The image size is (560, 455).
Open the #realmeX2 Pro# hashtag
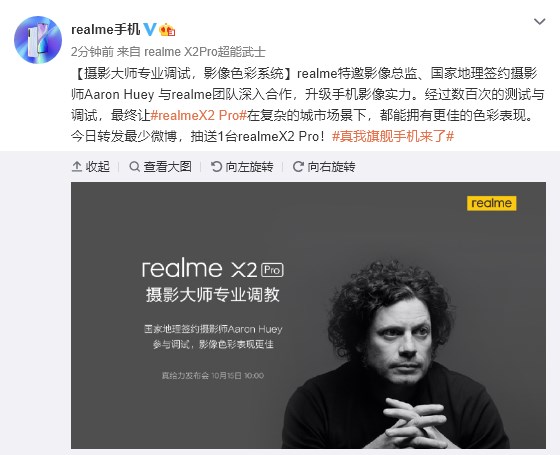(x=199, y=115)
